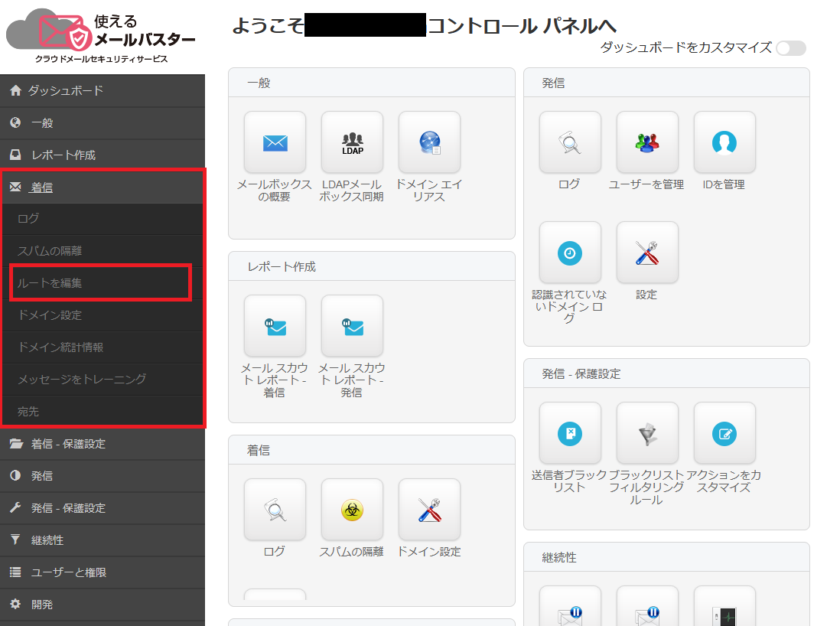
Task: Open ドメイン設定 icon in 着信 panel
Action: (429, 510)
